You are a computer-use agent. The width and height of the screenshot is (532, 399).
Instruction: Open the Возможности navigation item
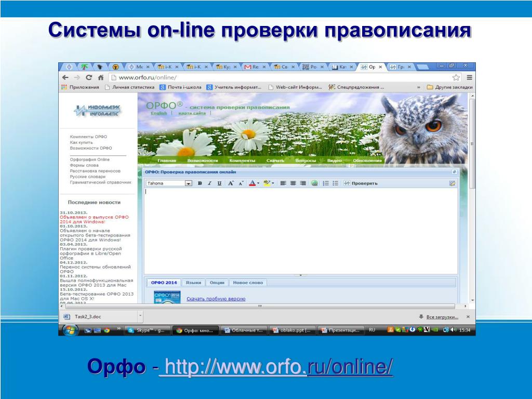(203, 161)
